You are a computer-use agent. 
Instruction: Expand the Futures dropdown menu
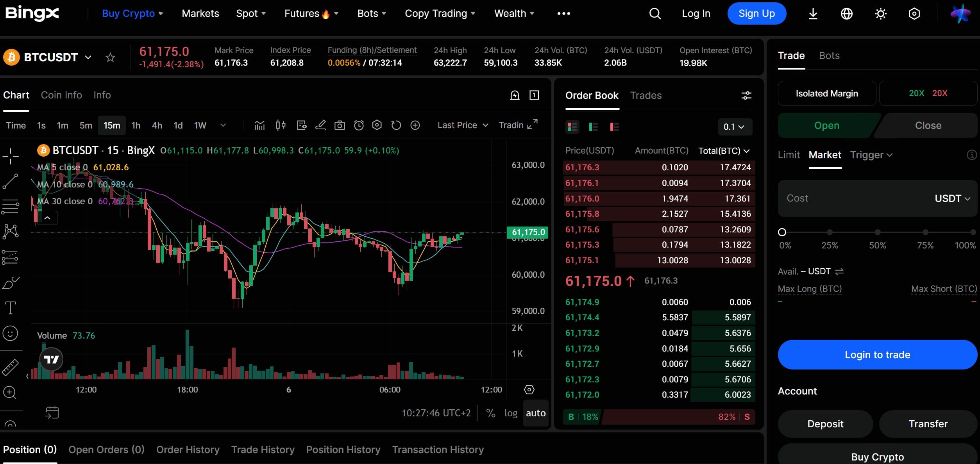coord(311,13)
